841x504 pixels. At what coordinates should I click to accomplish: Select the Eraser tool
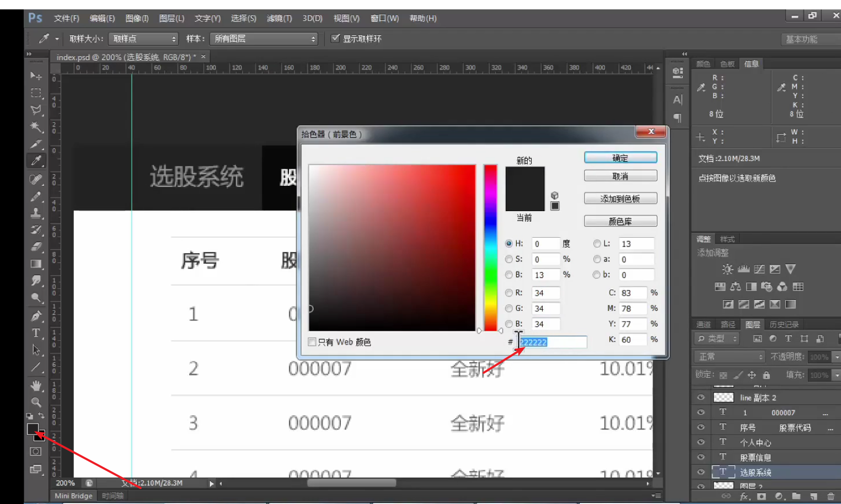pyautogui.click(x=36, y=246)
